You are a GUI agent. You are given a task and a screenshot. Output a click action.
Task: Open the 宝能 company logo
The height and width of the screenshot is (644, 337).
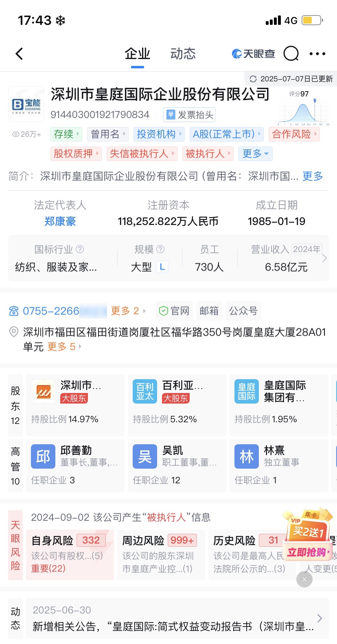click(26, 104)
